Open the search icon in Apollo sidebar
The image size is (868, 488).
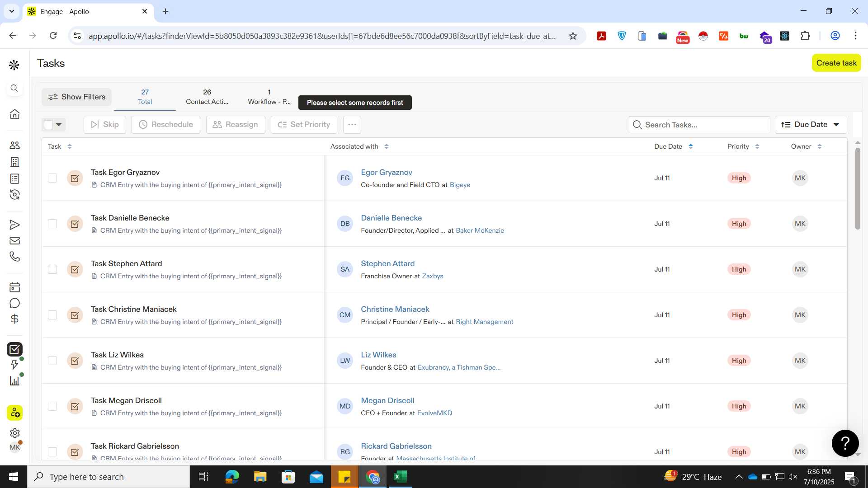pyautogui.click(x=14, y=88)
